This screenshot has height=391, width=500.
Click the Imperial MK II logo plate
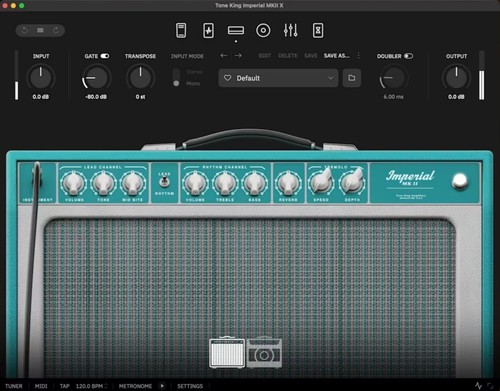[410, 183]
